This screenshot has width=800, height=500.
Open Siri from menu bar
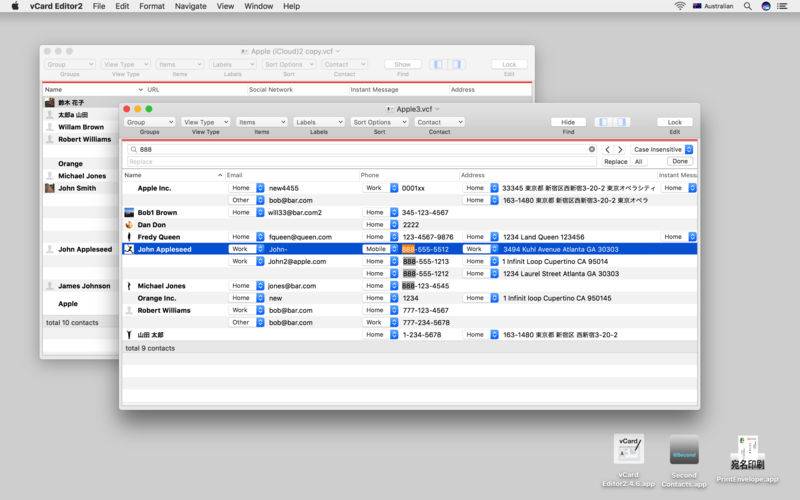[766, 6]
